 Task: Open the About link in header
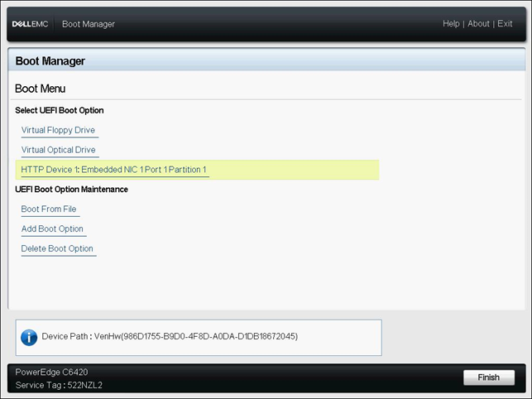click(x=478, y=24)
